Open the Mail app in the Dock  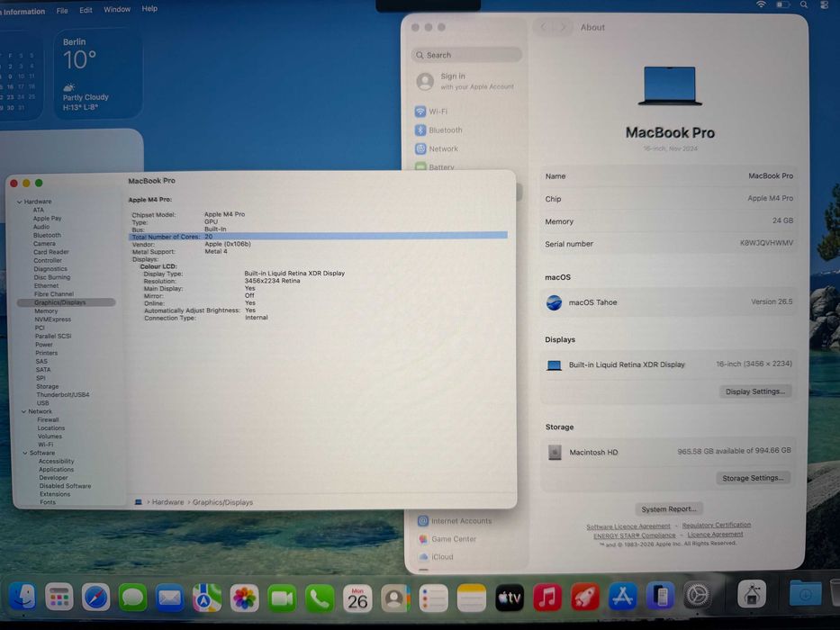(x=169, y=598)
